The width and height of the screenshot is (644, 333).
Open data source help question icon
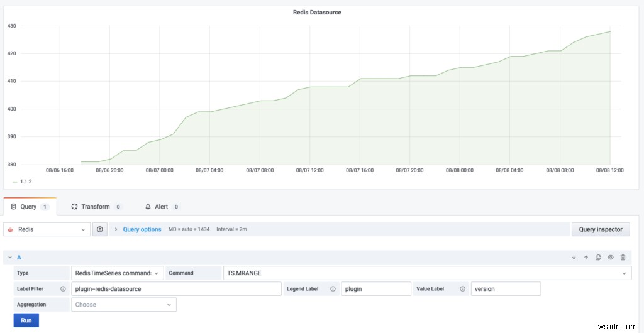pyautogui.click(x=100, y=230)
